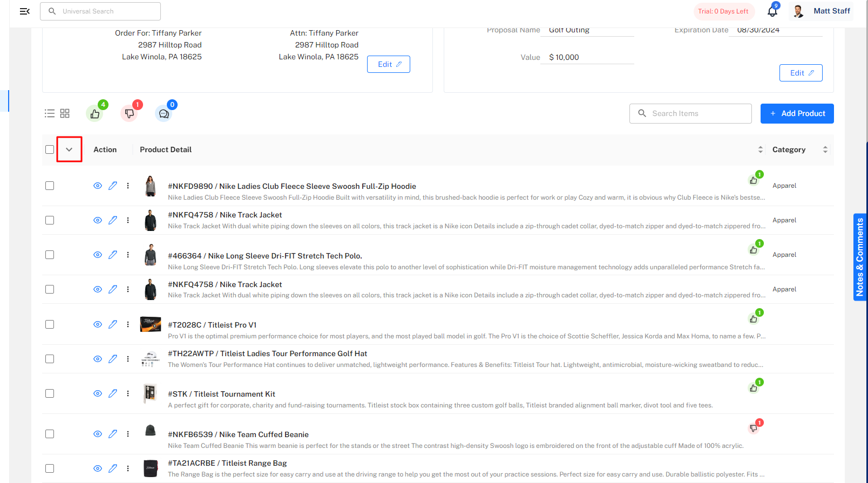This screenshot has height=483, width=868.
Task: Click thumbs-up badge on Titleist Tournament Kit row
Action: tap(754, 387)
